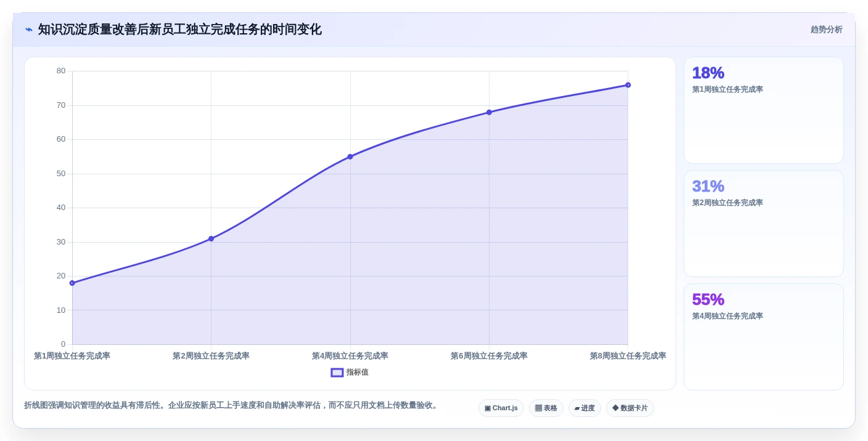Click the 第6周独立任务完成率 axis label

click(x=489, y=356)
